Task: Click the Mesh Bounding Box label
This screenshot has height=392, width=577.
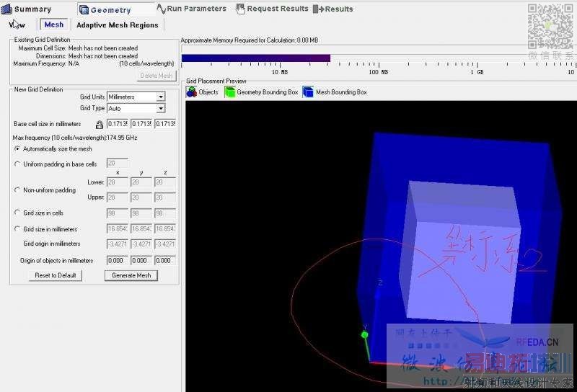Action: tap(341, 92)
